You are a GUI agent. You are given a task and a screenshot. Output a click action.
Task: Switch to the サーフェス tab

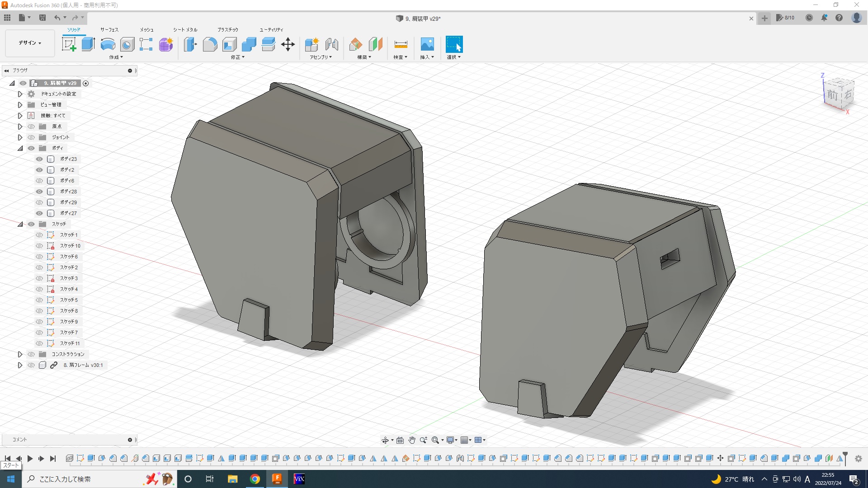[x=109, y=30]
